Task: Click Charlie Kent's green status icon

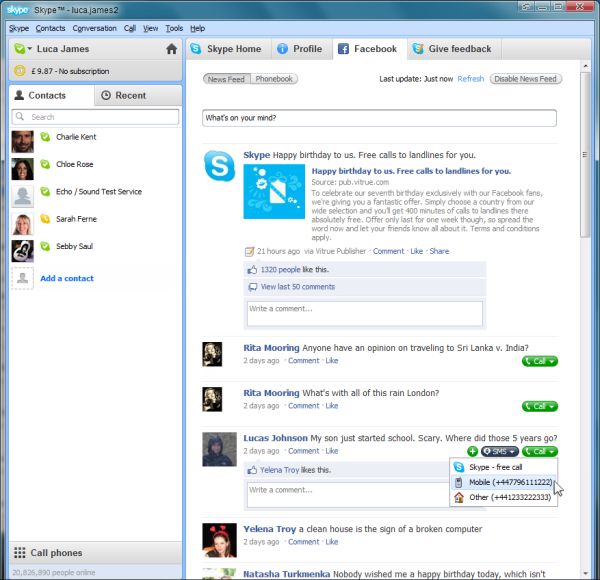Action: pyautogui.click(x=45, y=137)
